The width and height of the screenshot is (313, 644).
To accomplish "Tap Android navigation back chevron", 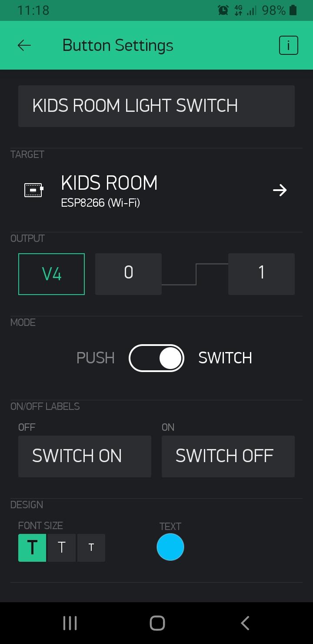I will 245,623.
